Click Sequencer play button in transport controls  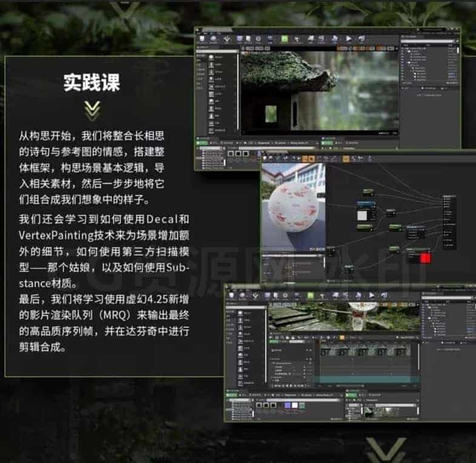click(x=291, y=386)
